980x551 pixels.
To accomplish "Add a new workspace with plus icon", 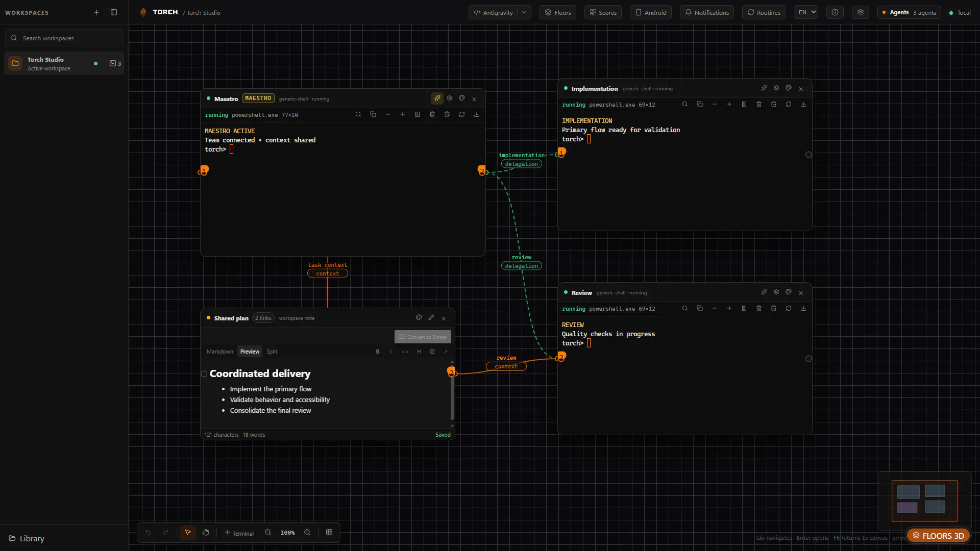I will click(x=96, y=12).
